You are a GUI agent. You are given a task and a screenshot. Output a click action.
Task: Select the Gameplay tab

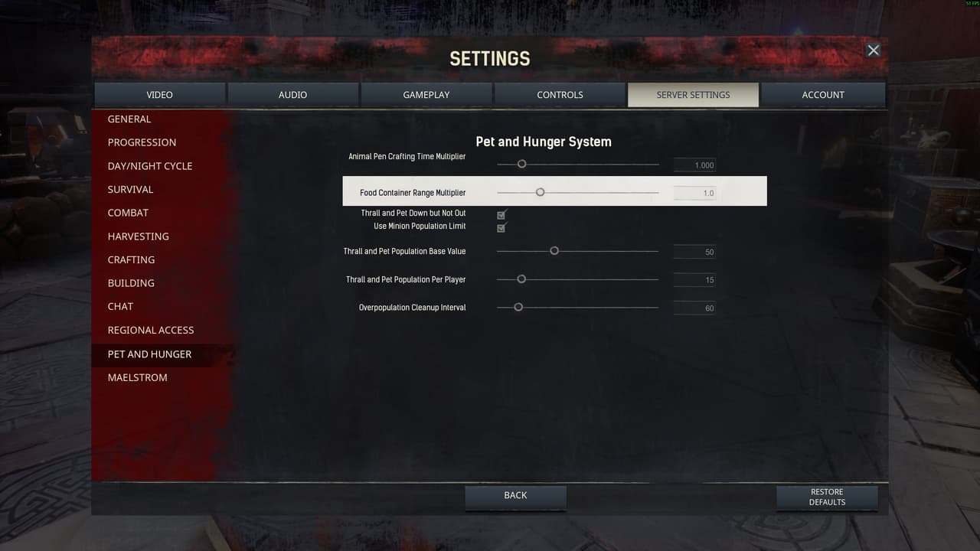coord(426,95)
